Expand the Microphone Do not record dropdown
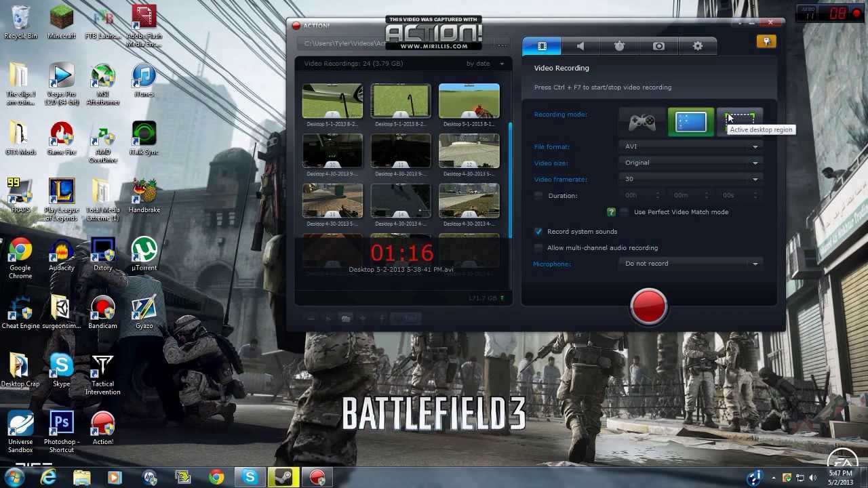This screenshot has width=868, height=488. [x=691, y=264]
